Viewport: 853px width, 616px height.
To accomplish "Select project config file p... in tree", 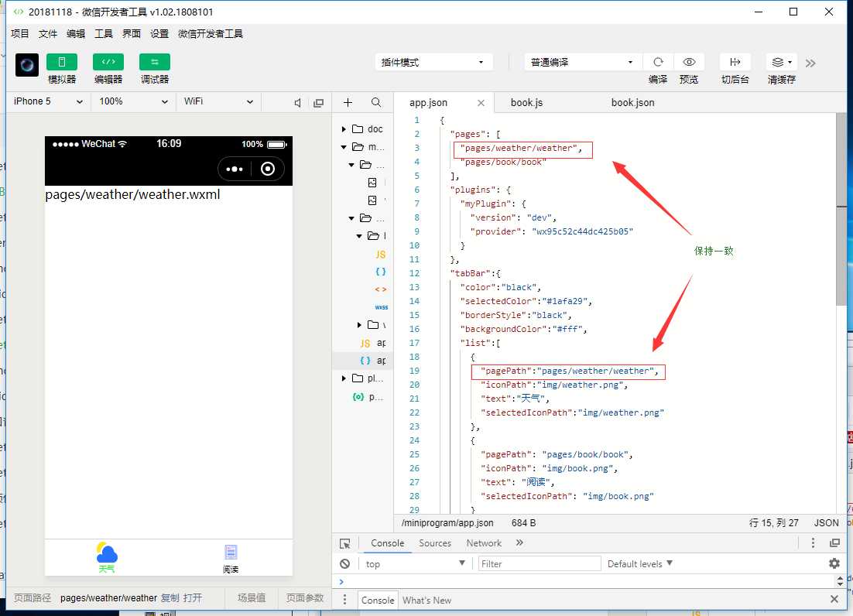I will (368, 397).
